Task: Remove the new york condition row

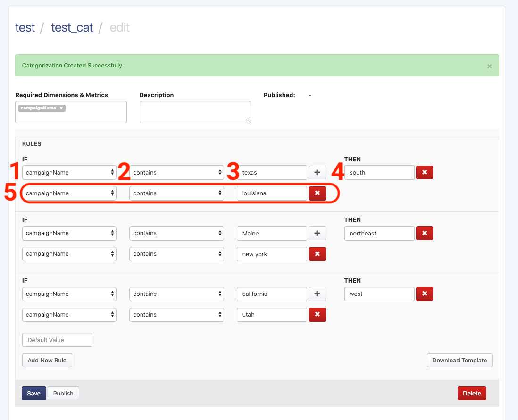Action: pyautogui.click(x=317, y=254)
